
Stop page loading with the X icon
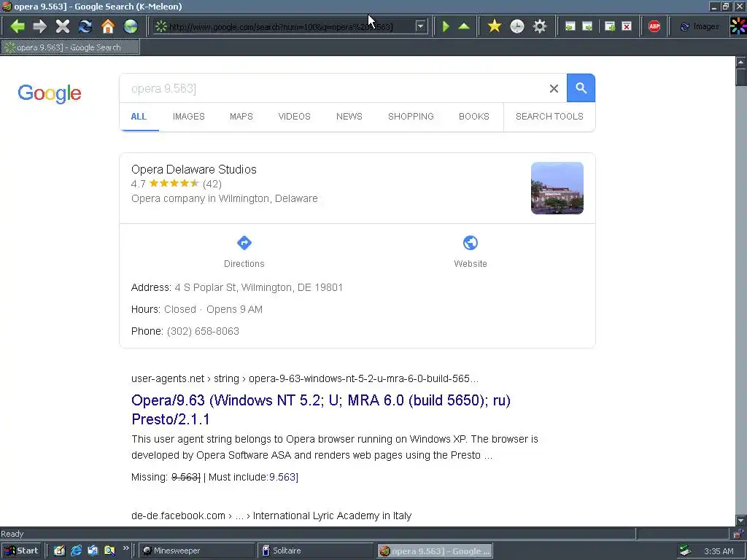point(63,26)
